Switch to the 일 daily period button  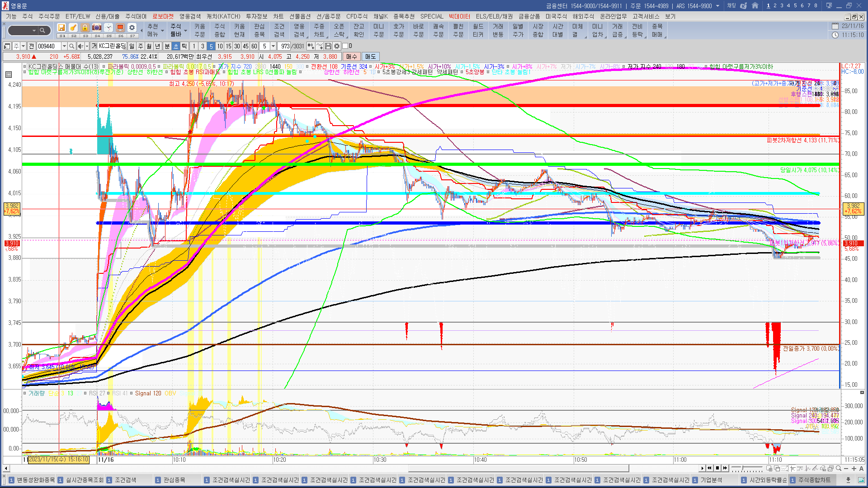132,46
